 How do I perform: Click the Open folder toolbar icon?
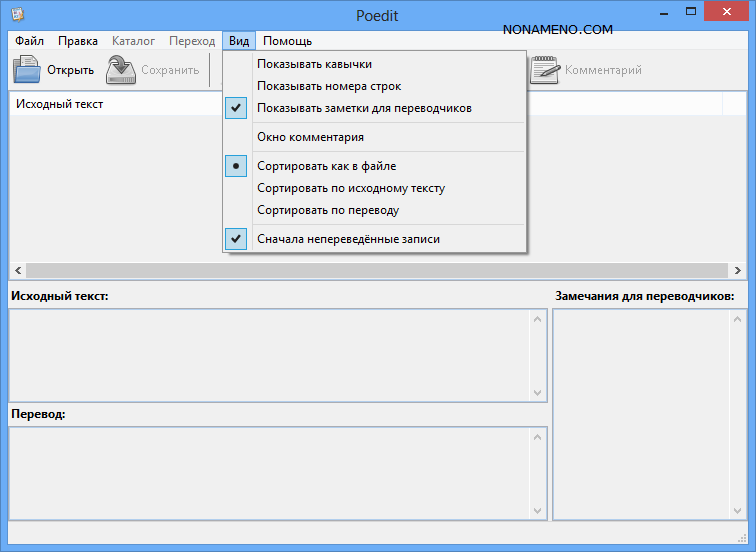(27, 70)
